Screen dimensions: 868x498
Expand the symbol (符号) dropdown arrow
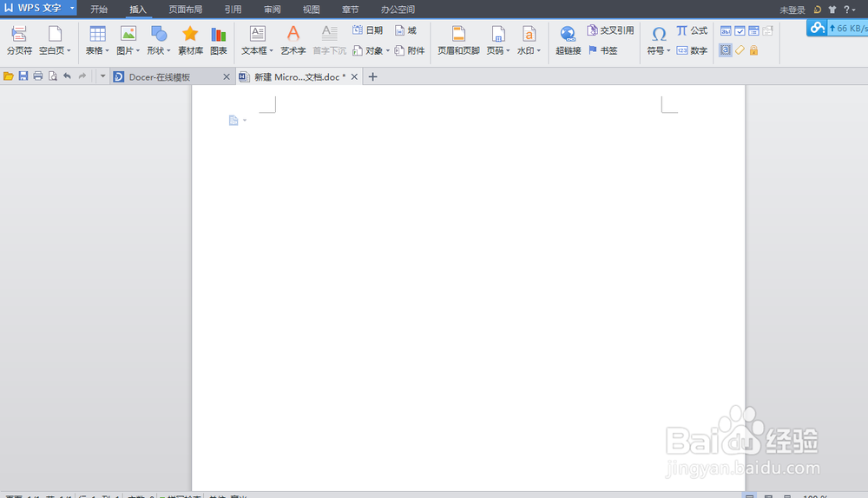[668, 51]
